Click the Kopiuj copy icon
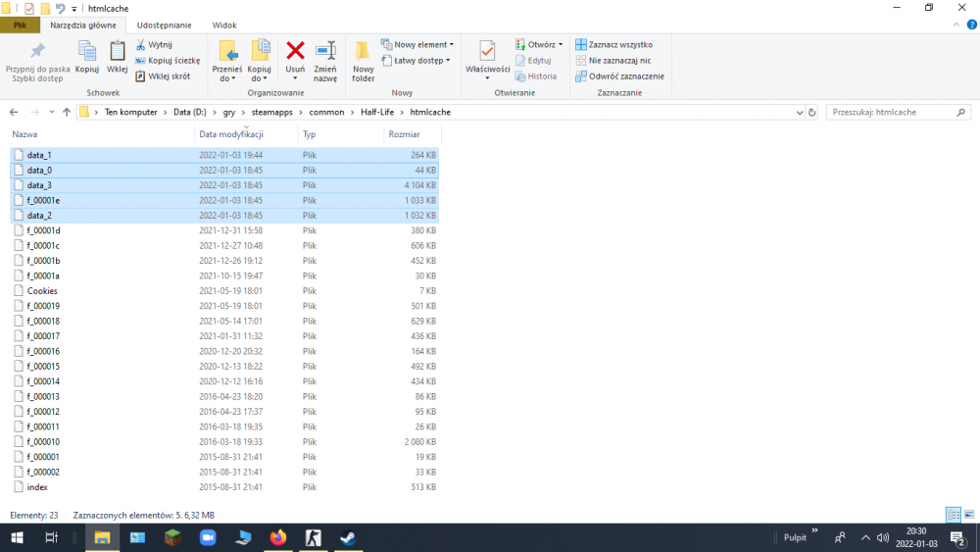The image size is (980, 552). click(x=87, y=57)
